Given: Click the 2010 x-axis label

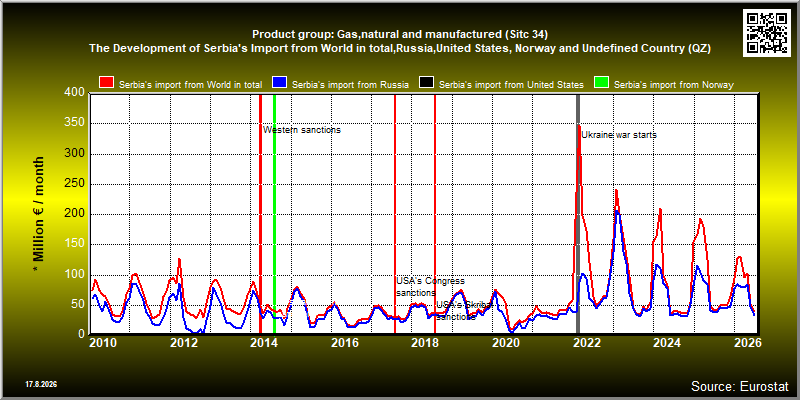Looking at the screenshot, I should [x=104, y=343].
